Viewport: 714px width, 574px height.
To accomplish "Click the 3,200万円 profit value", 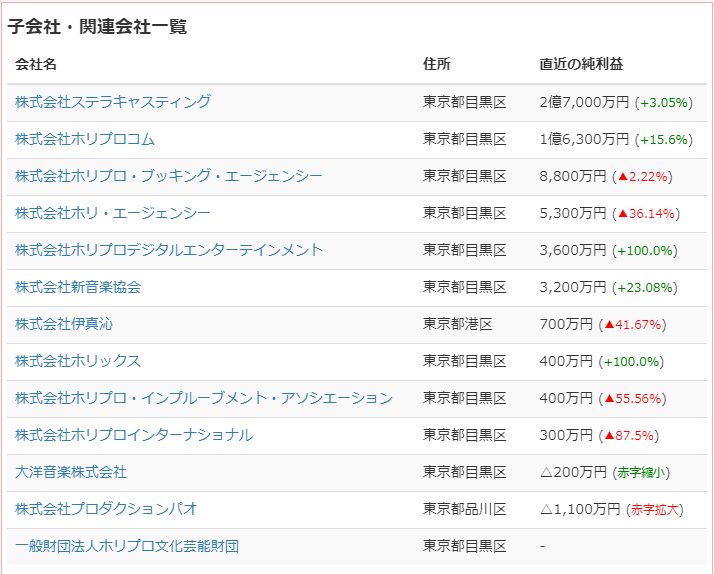I will click(x=573, y=287).
